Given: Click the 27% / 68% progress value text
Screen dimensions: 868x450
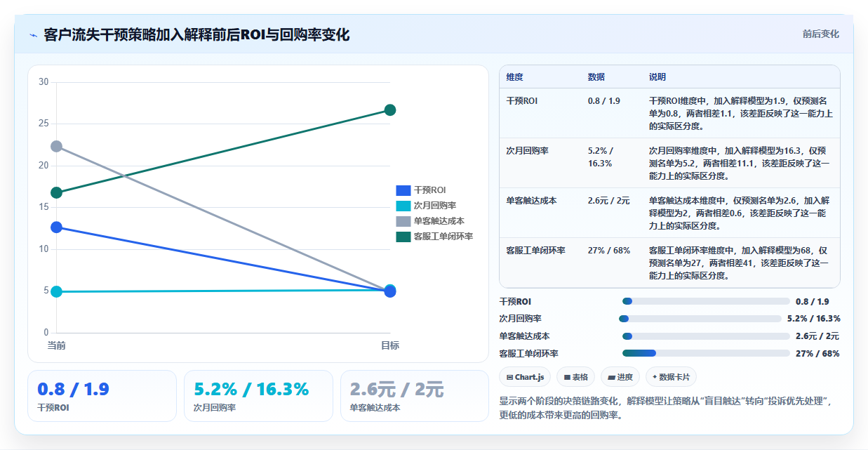Looking at the screenshot, I should (817, 353).
